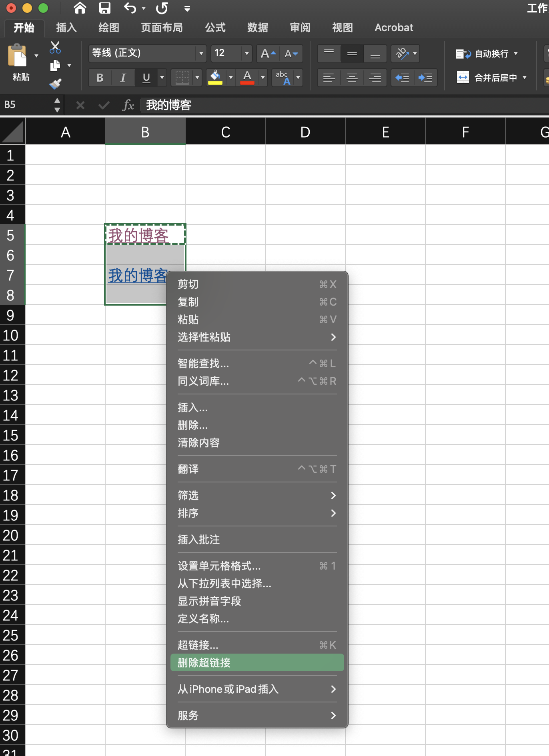
Task: Open the Borders dropdown arrow
Action: click(197, 78)
